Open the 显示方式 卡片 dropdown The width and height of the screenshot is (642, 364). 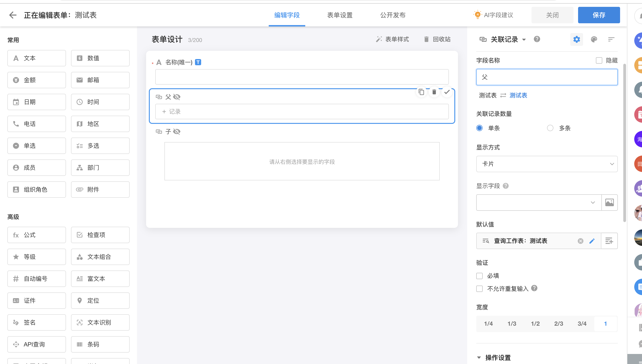tap(547, 164)
